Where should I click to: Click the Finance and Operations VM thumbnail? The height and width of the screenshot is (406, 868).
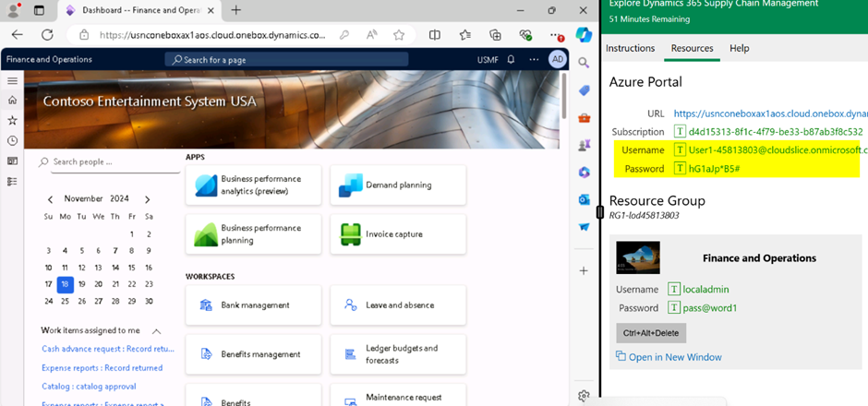(638, 257)
